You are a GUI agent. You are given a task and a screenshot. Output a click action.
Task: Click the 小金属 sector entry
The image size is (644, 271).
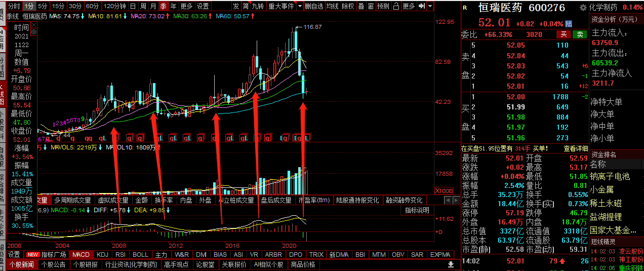[x=601, y=190]
